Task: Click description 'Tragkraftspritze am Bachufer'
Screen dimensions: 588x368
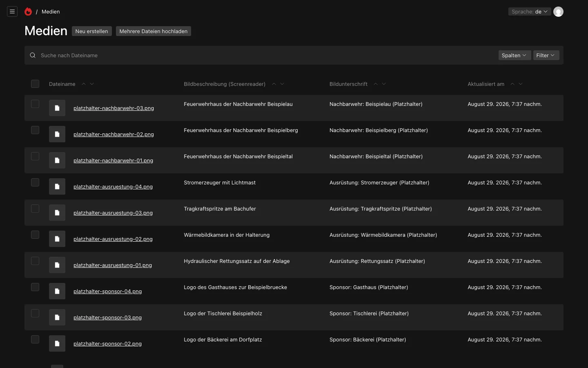Action: 220,209
